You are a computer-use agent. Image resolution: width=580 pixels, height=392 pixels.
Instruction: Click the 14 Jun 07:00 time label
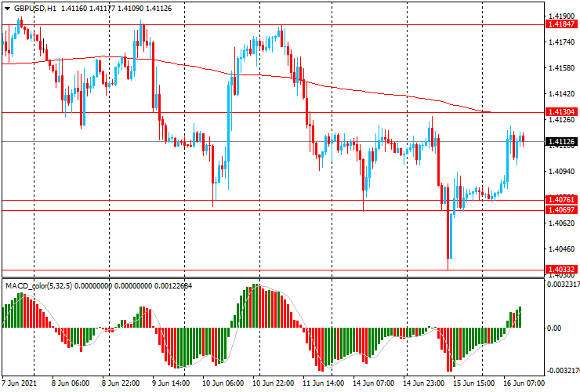pyautogui.click(x=374, y=383)
